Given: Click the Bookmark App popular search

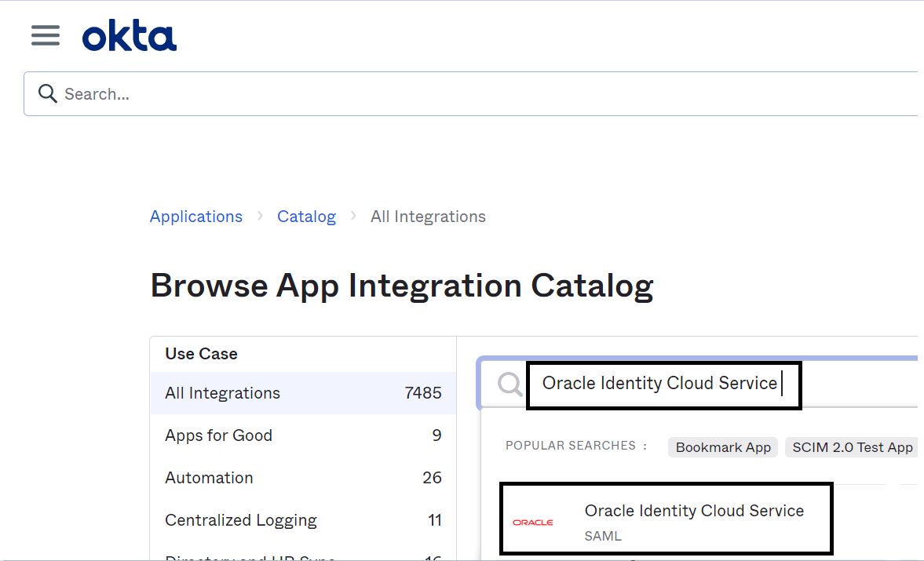Looking at the screenshot, I should tap(723, 447).
